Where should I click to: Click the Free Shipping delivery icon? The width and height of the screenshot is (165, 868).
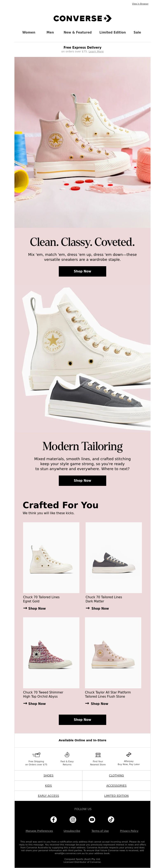[x=36, y=755]
